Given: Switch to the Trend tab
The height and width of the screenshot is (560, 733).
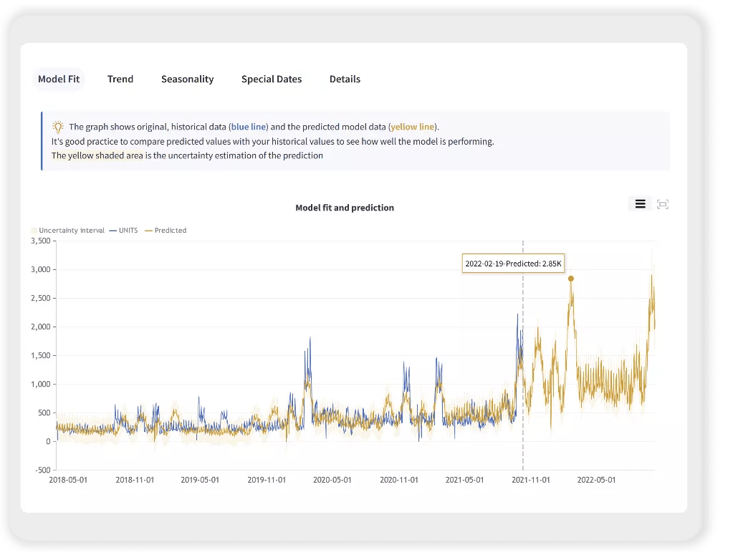Looking at the screenshot, I should (120, 79).
